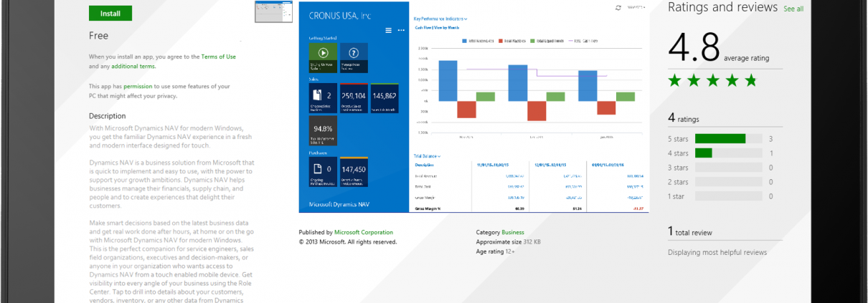Select the small screenshot thumbnail above preview
The width and height of the screenshot is (868, 303).
[274, 11]
